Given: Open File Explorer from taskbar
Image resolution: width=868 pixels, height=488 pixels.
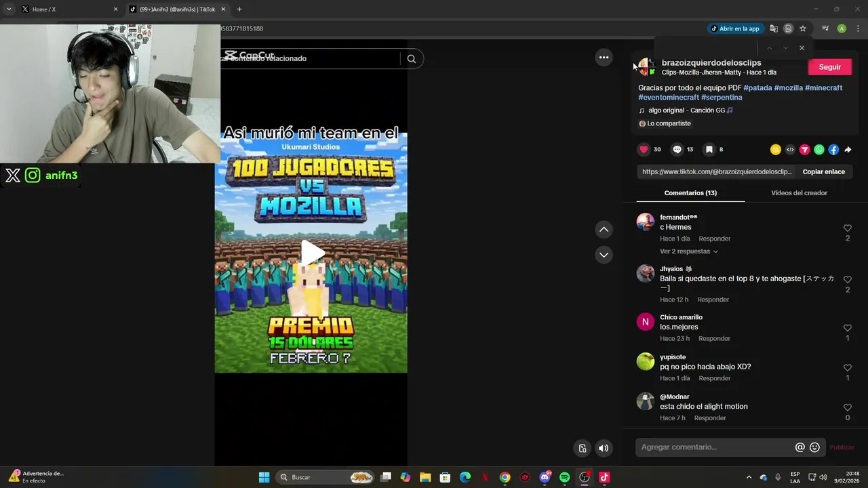Looking at the screenshot, I should pyautogui.click(x=425, y=477).
